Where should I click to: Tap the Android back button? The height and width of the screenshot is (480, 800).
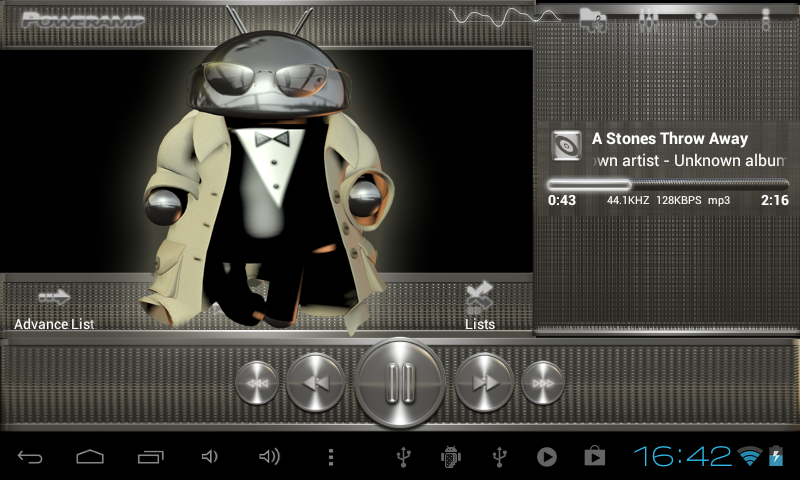[30, 457]
